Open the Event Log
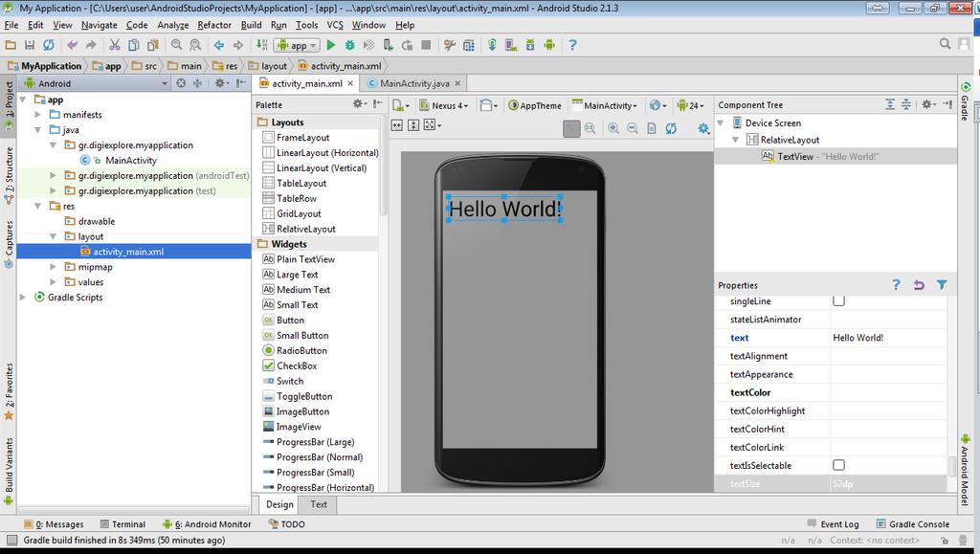Viewport: 980px width, 554px height. click(833, 524)
